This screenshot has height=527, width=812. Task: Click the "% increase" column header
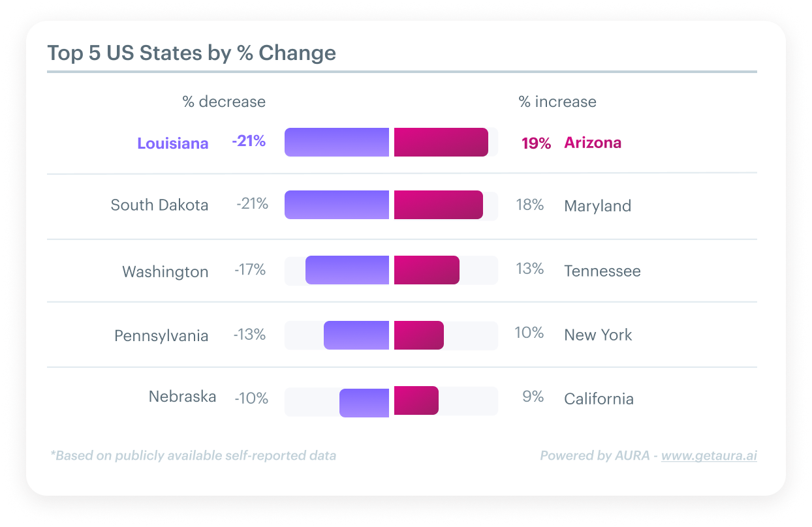[x=557, y=102]
